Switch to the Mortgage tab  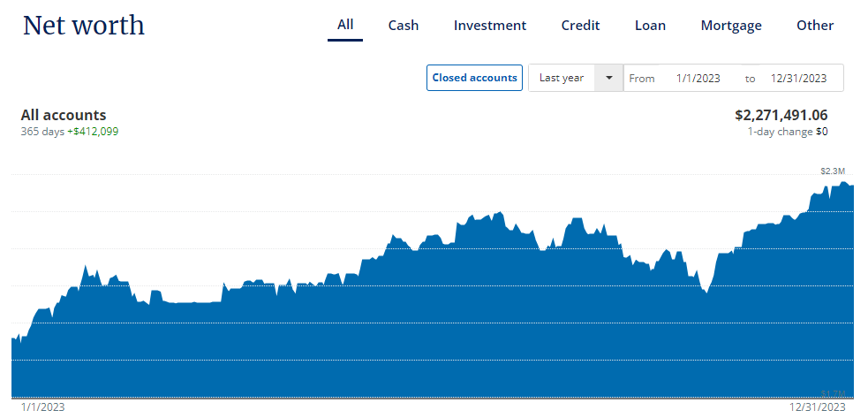click(731, 26)
